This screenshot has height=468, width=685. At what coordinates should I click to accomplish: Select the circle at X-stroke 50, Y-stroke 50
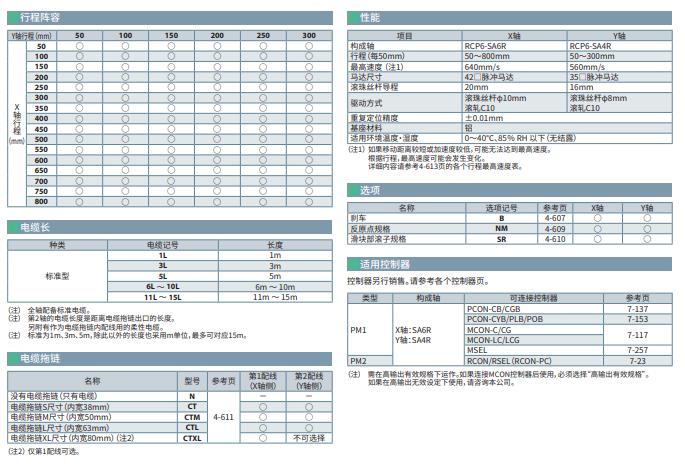pyautogui.click(x=80, y=46)
